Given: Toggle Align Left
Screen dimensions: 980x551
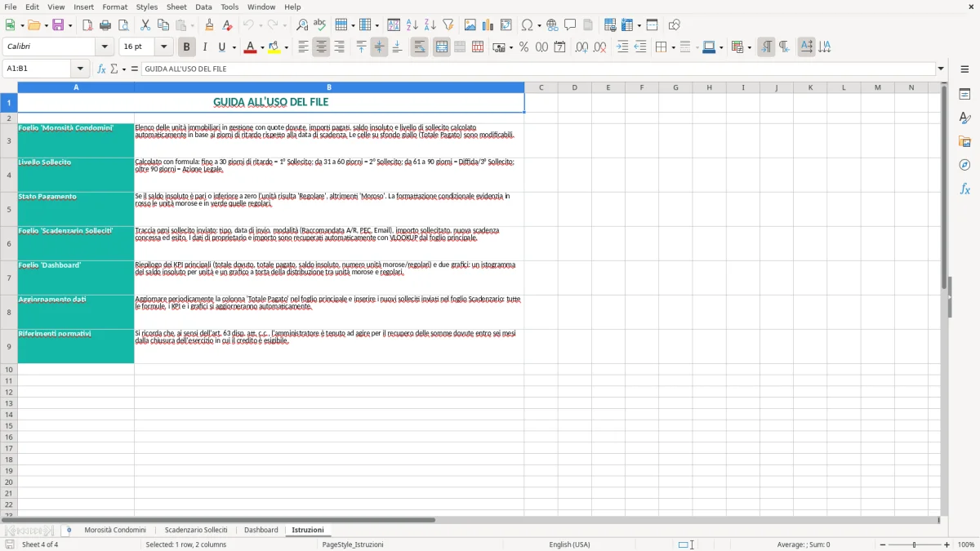Looking at the screenshot, I should 303,47.
